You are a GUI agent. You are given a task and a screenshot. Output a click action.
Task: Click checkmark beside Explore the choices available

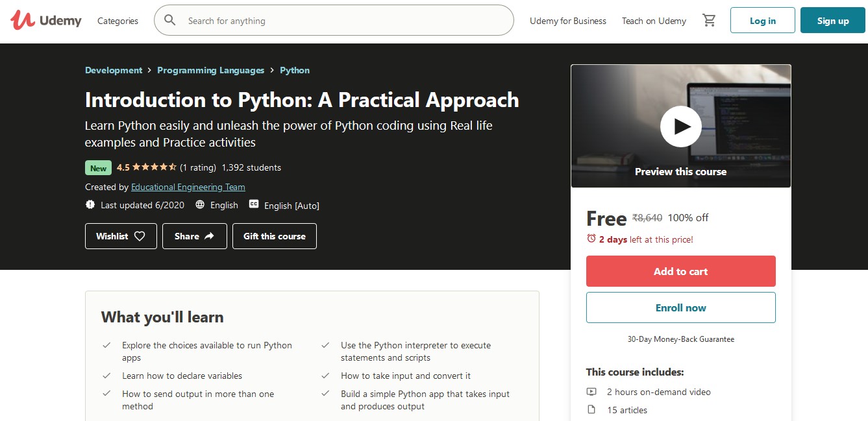(106, 345)
